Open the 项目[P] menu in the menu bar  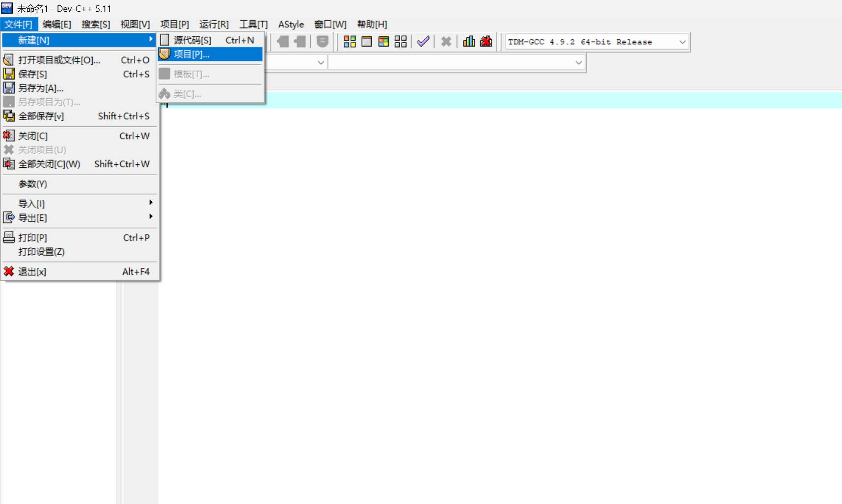(x=174, y=24)
